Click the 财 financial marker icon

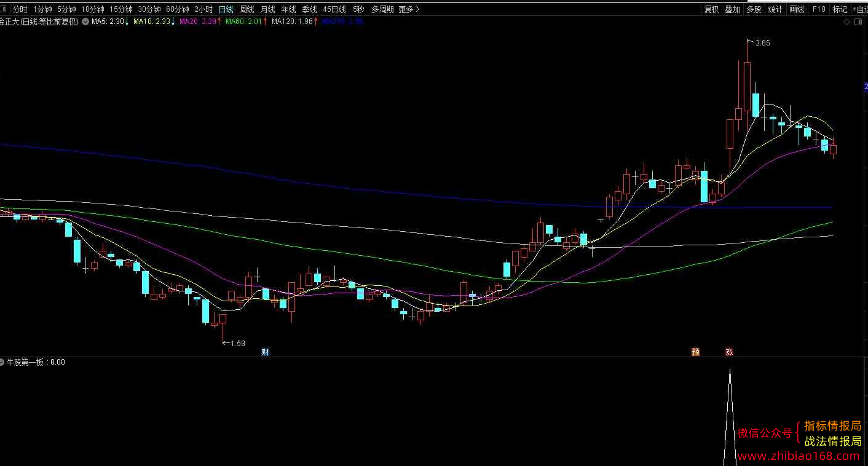[266, 352]
